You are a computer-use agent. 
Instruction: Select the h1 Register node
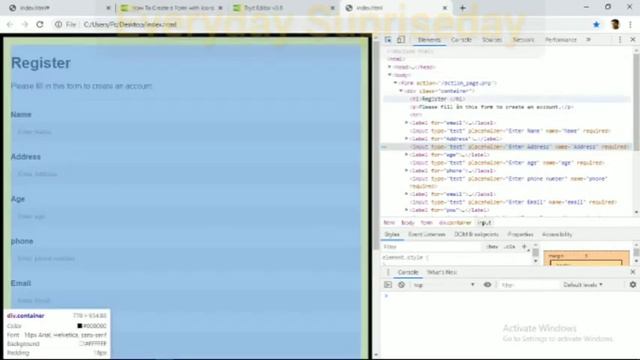438,99
